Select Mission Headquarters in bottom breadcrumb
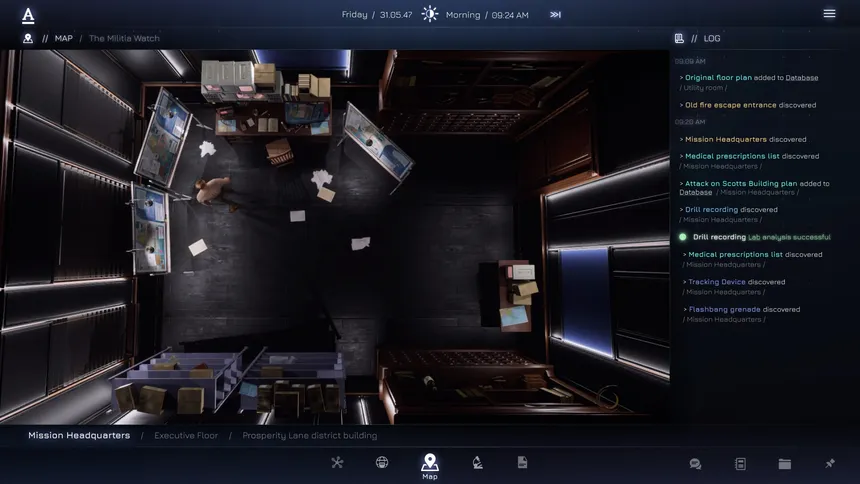Viewport: 860px width, 484px height. 79,435
